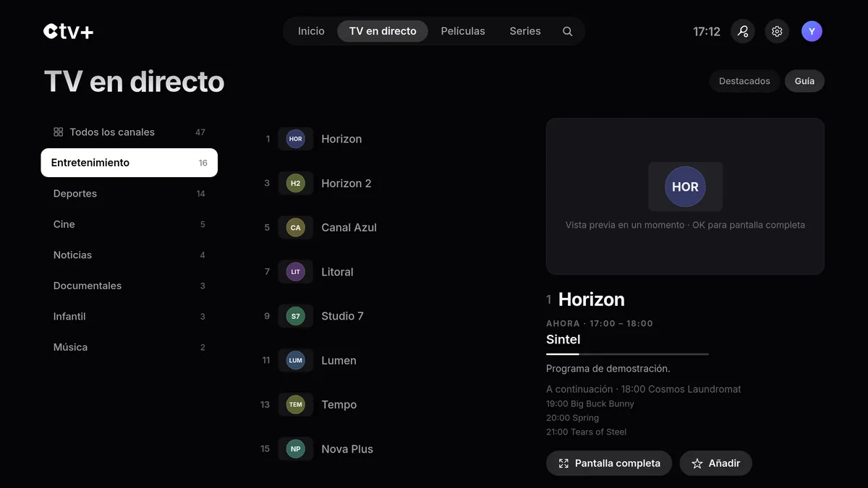Open the profile switcher icon
This screenshot has width=868, height=488.
click(742, 31)
